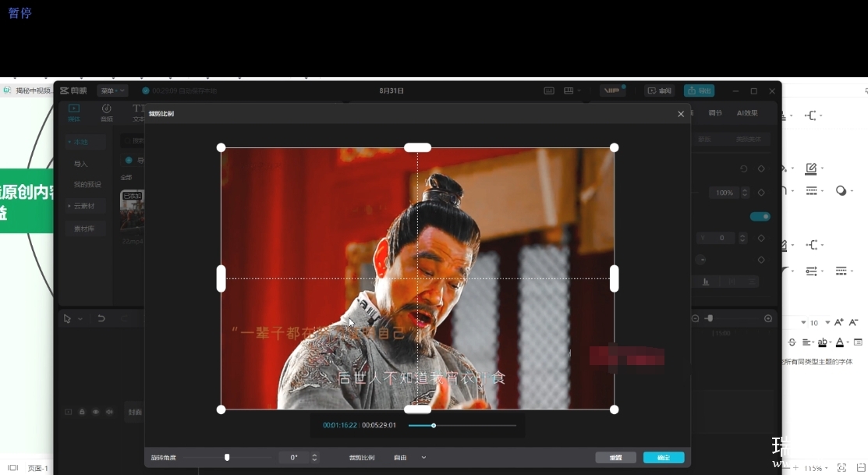This screenshot has height=475, width=868.
Task: Click the top edge crop handle
Action: [417, 147]
